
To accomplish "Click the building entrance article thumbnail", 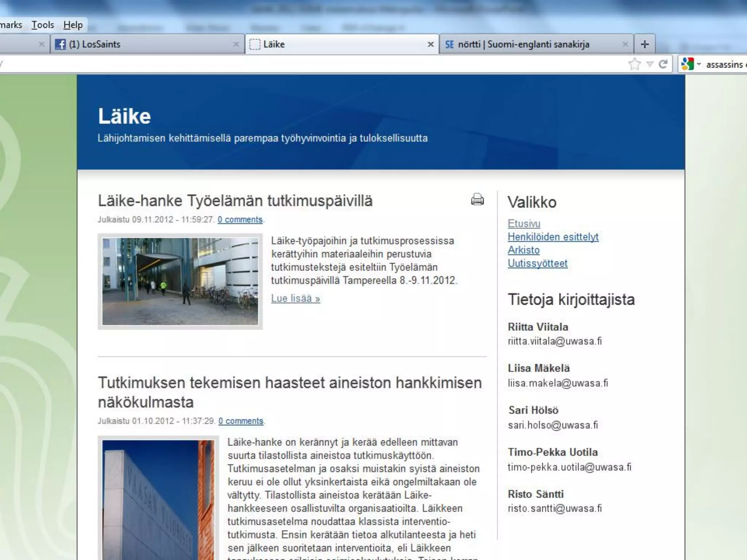I will click(180, 281).
